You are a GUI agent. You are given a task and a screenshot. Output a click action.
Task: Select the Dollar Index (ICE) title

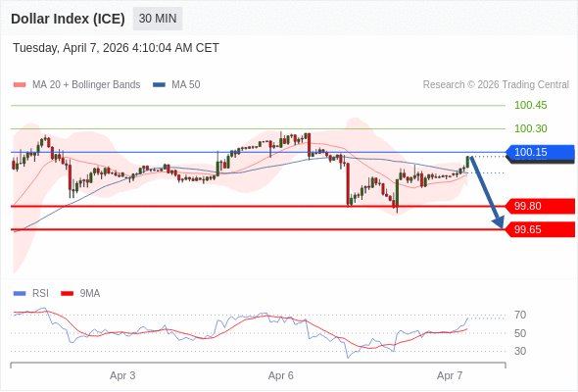coord(68,19)
